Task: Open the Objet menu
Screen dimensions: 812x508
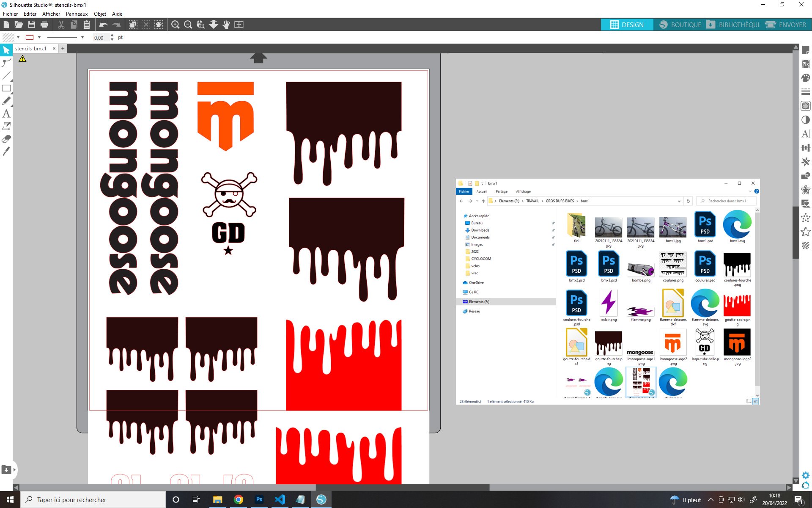Action: coord(100,14)
